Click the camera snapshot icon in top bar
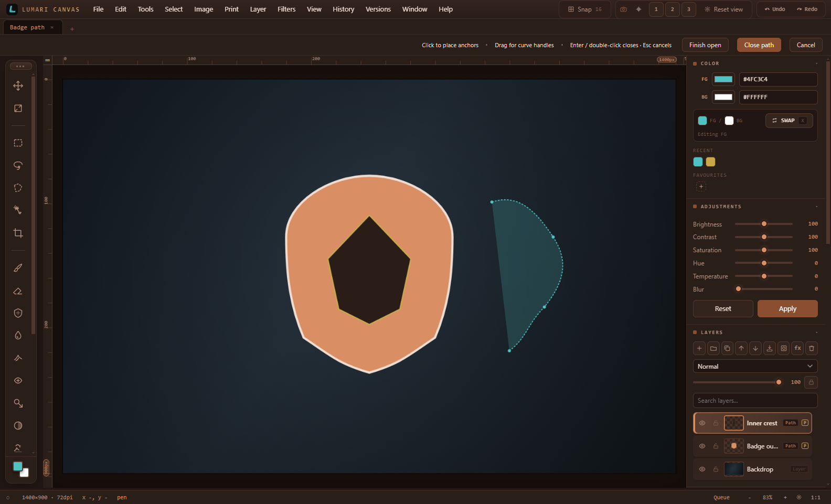 coord(623,9)
